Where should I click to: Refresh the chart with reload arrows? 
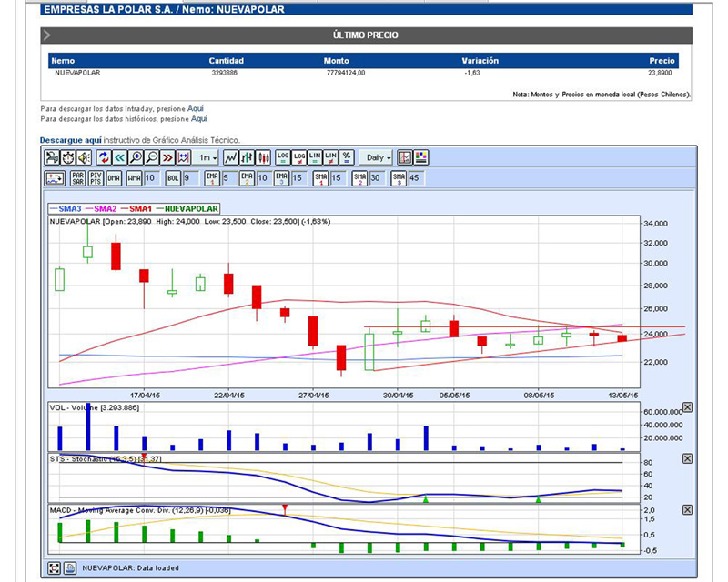[x=104, y=158]
